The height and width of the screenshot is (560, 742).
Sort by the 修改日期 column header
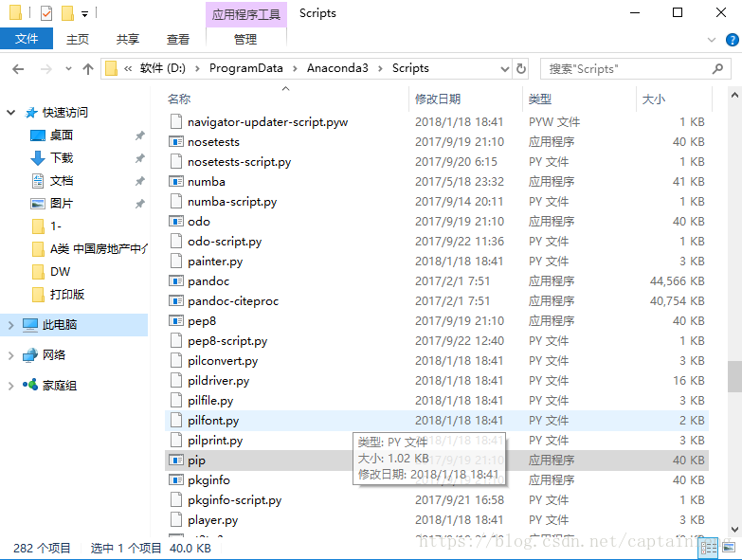point(438,99)
